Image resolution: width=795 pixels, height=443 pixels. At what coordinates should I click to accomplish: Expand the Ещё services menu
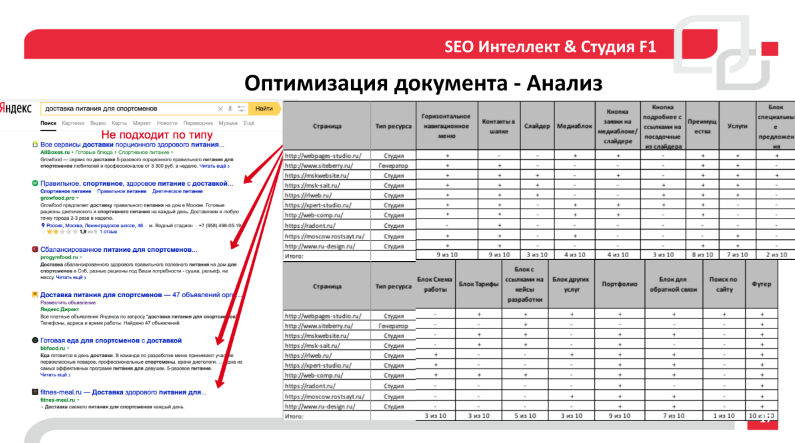point(248,123)
